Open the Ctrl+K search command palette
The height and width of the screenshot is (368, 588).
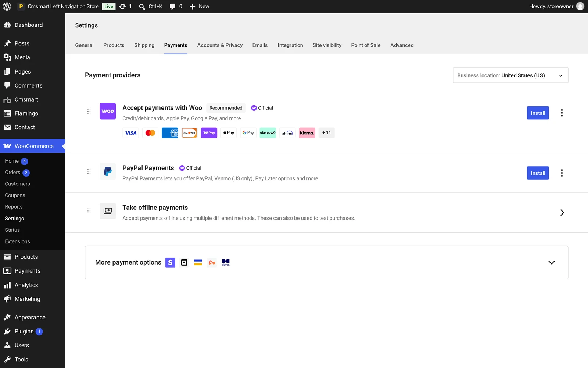(x=151, y=6)
